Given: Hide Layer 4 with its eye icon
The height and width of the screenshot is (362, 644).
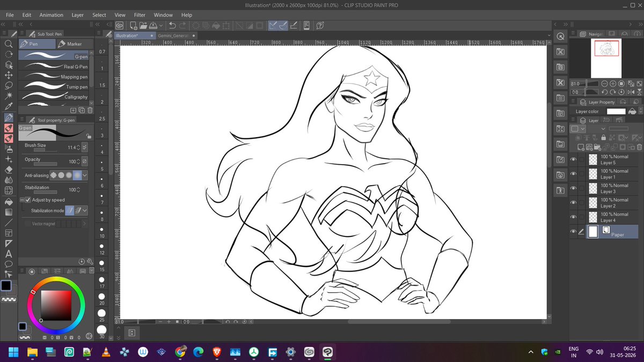Looking at the screenshot, I should [573, 217].
